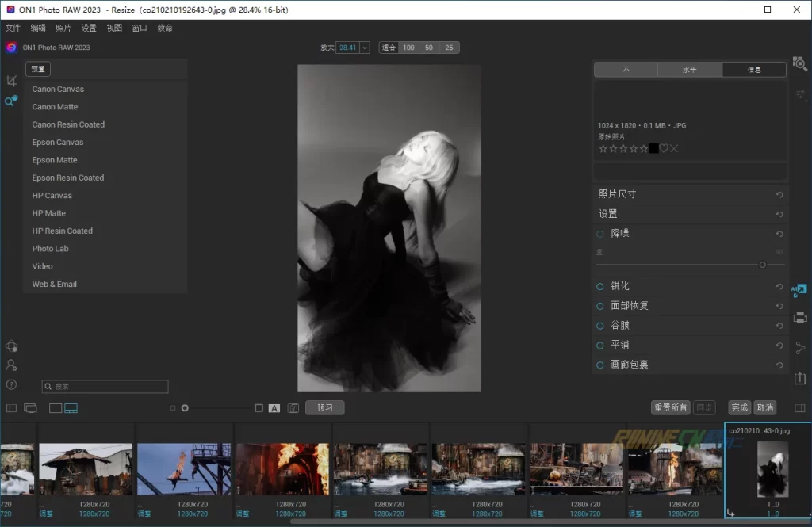Viewport: 812px width, 527px height.
Task: Click the Share icon on right sidebar
Action: click(800, 348)
